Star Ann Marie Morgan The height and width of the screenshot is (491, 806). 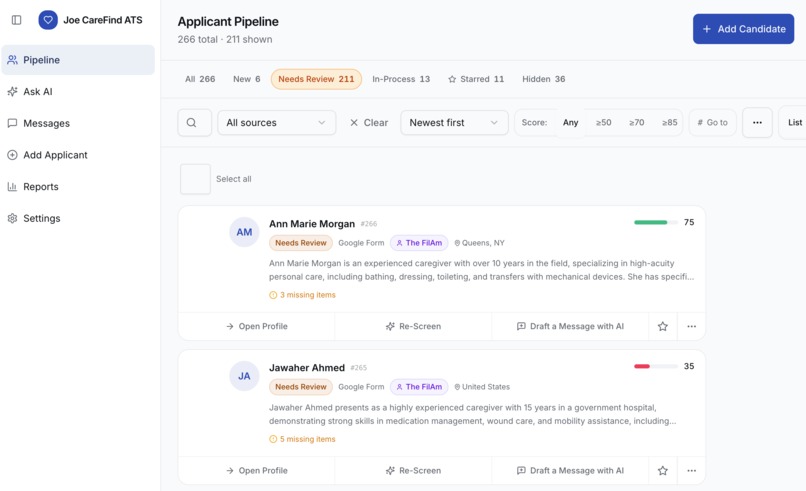663,326
